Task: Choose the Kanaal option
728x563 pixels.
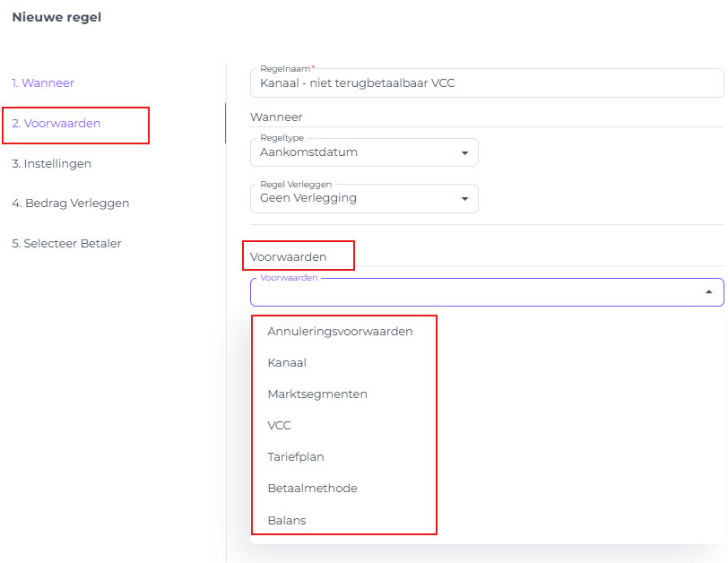Action: (287, 363)
